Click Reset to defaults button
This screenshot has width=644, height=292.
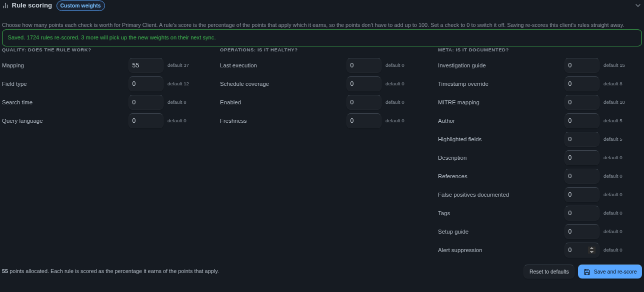point(549,272)
